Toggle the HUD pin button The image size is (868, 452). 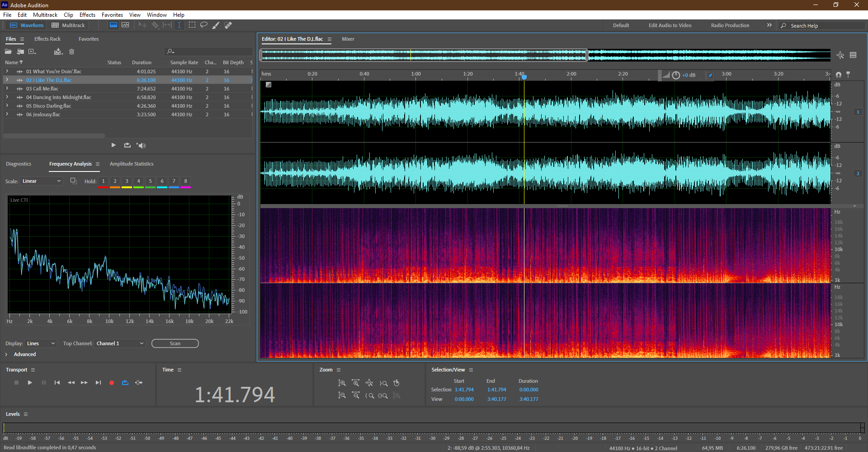click(710, 76)
